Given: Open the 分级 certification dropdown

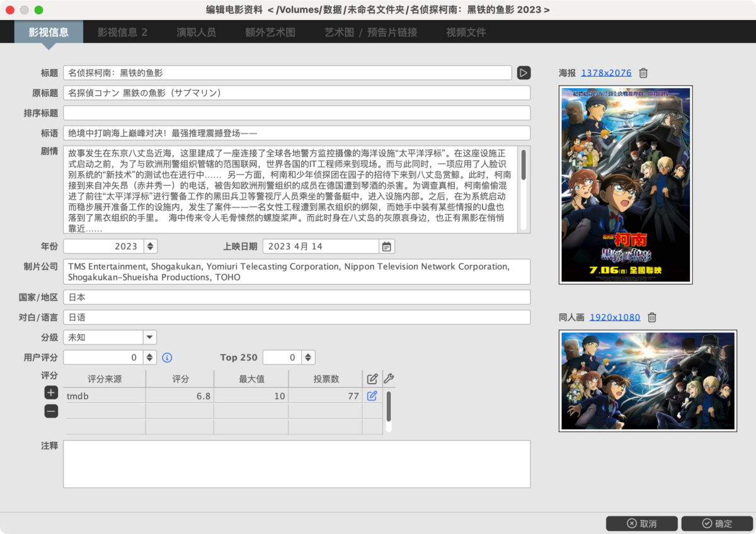Looking at the screenshot, I should [149, 338].
